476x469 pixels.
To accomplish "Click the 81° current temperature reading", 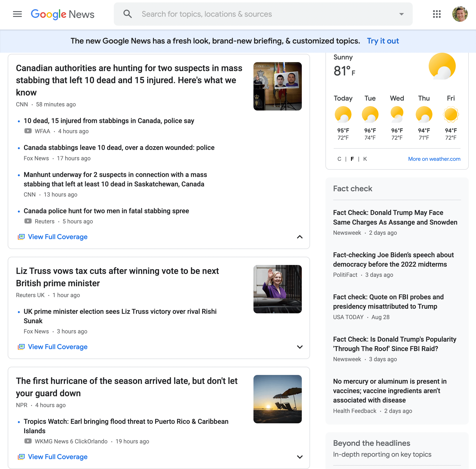I will [x=344, y=71].
